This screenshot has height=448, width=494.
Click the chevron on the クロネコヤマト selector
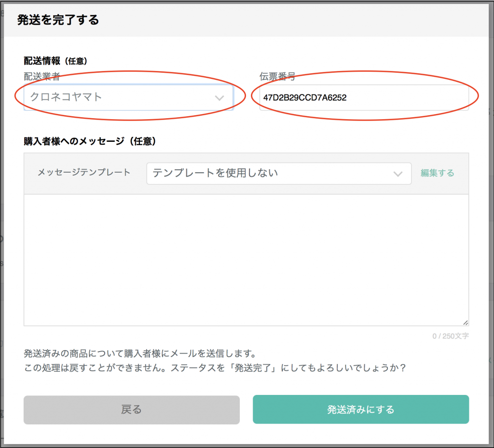tap(220, 97)
